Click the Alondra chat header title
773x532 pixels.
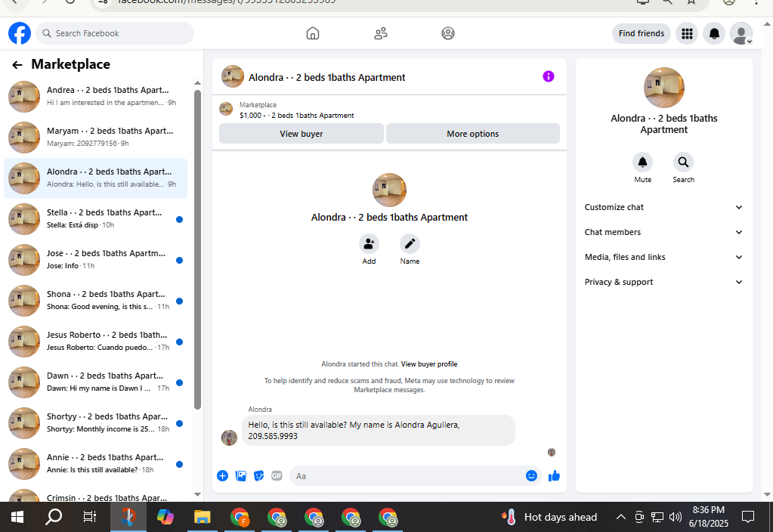(327, 77)
